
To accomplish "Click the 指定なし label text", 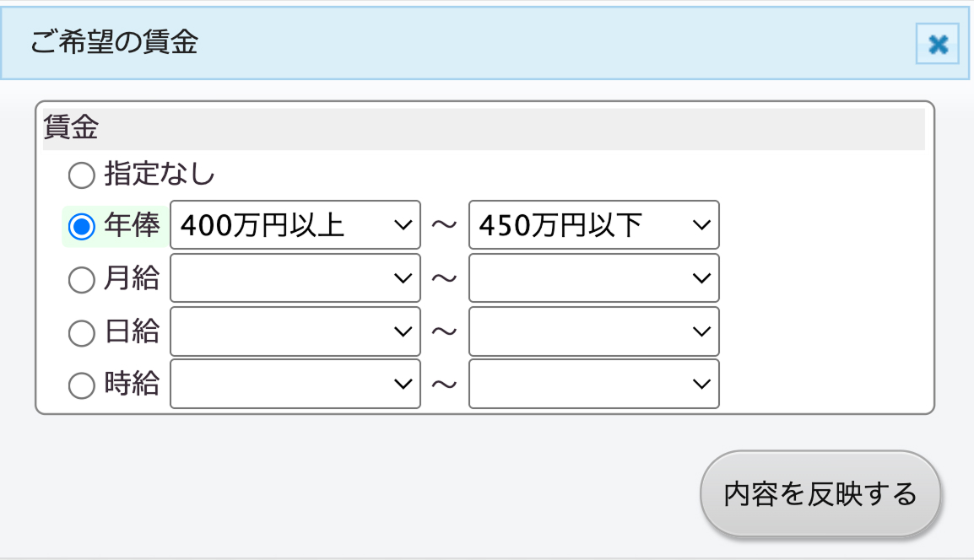I will click(160, 175).
